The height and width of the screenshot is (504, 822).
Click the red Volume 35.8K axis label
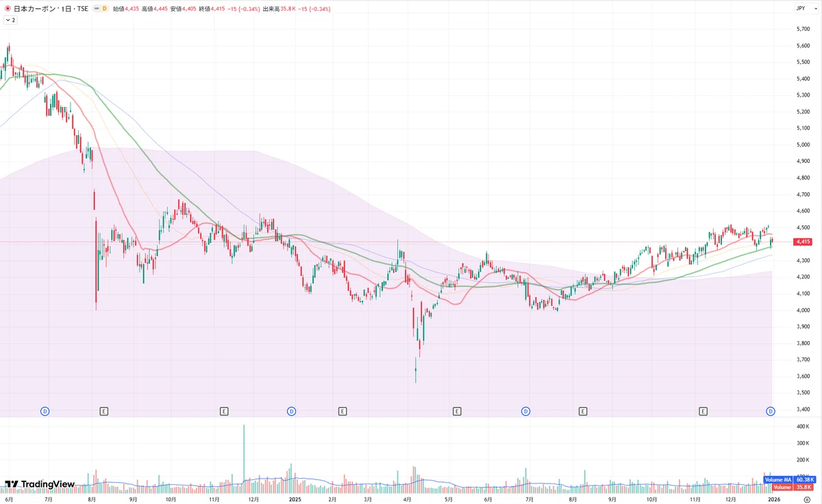point(793,487)
